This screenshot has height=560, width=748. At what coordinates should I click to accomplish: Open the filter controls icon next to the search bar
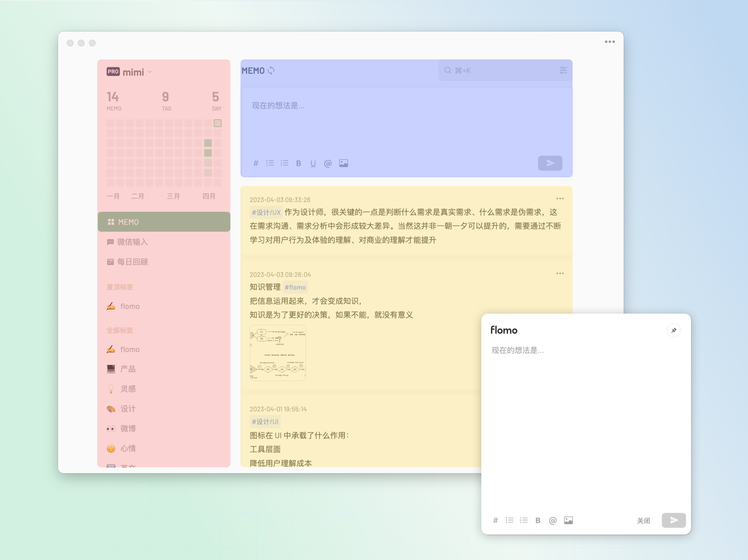point(563,70)
